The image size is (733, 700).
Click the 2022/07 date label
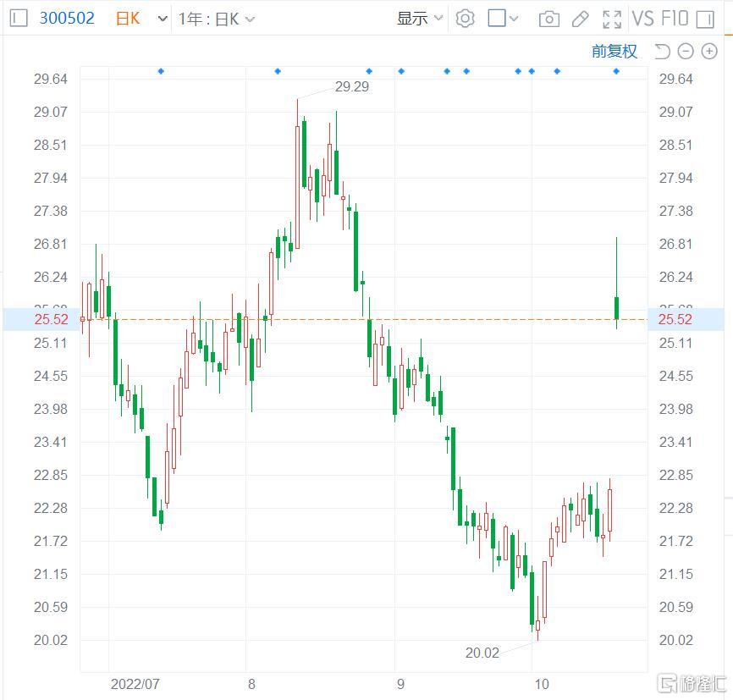tap(135, 684)
